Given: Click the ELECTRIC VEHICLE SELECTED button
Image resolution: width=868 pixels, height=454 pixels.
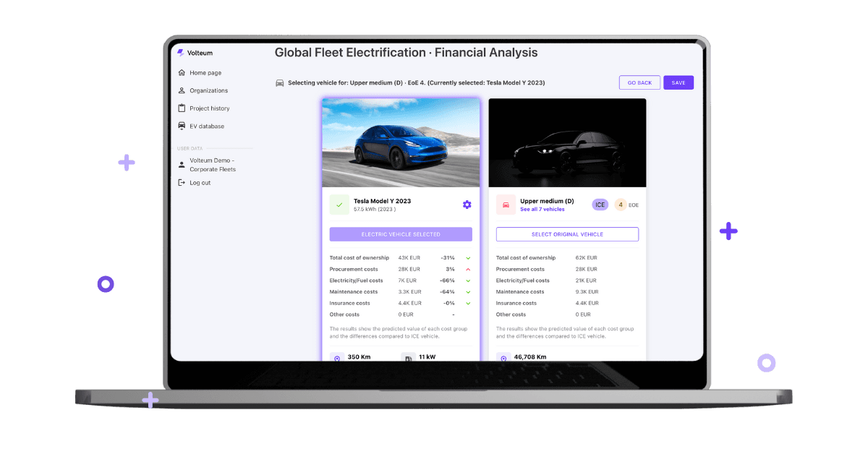Looking at the screenshot, I should coord(401,234).
